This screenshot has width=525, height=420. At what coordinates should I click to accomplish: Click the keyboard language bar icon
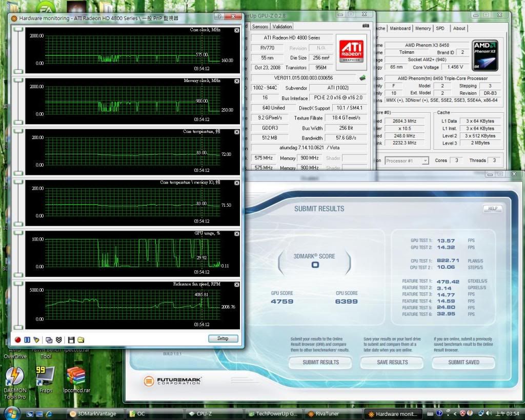pyautogui.click(x=431, y=414)
